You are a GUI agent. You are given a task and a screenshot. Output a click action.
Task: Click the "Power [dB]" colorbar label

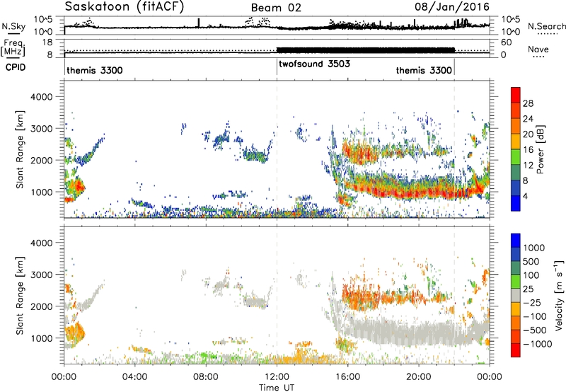point(541,149)
